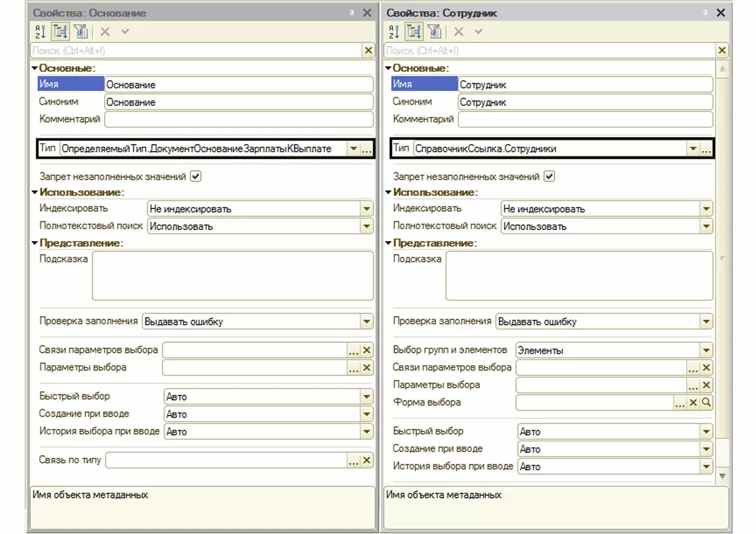Click the filter icon in Основание toolbar
756x534 pixels.
click(80, 31)
